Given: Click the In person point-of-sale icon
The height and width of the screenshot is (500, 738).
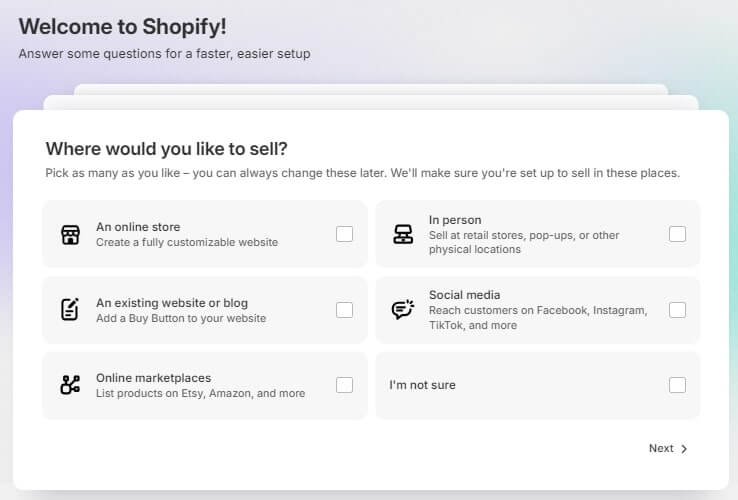Looking at the screenshot, I should 403,234.
